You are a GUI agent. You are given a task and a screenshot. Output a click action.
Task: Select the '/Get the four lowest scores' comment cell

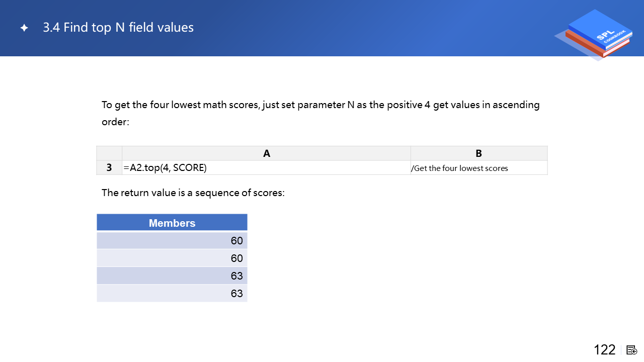(478, 168)
